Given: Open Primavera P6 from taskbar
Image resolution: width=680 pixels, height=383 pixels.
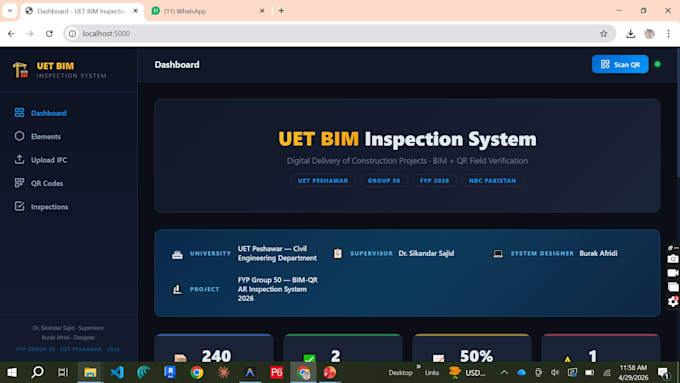Looking at the screenshot, I should tap(276, 372).
